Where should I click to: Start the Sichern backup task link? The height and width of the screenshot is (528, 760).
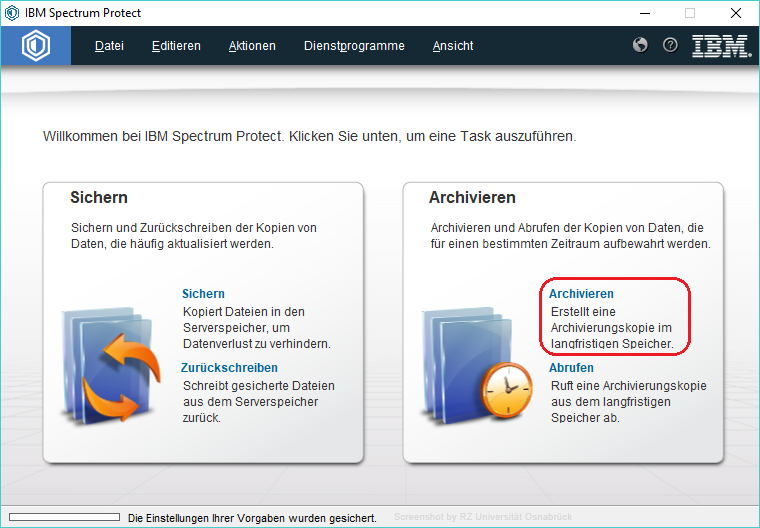click(x=203, y=294)
